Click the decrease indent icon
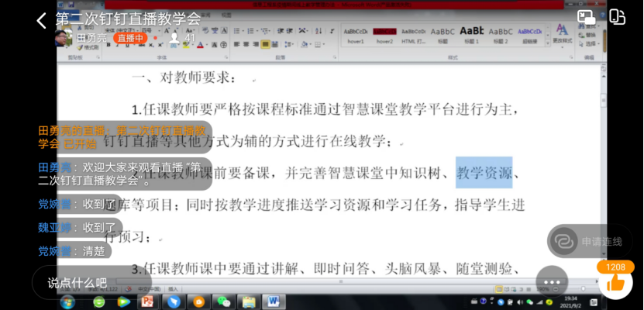This screenshot has height=310, width=644. point(281,31)
